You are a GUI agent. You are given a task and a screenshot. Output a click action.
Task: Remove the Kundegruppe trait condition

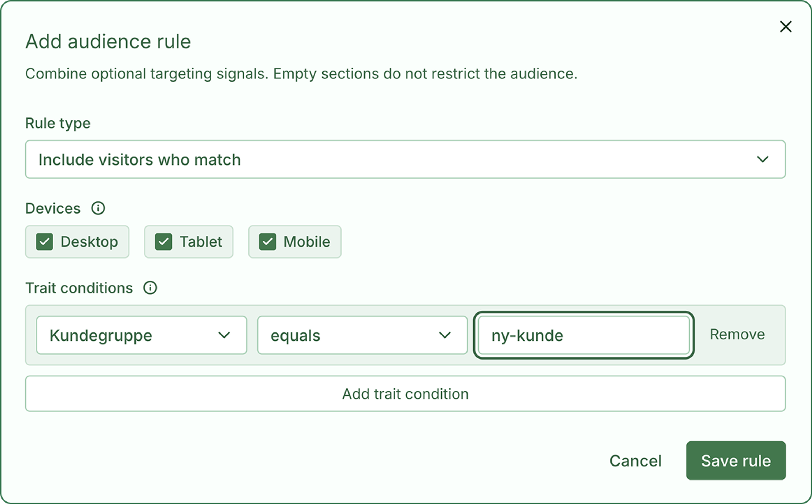coord(737,334)
